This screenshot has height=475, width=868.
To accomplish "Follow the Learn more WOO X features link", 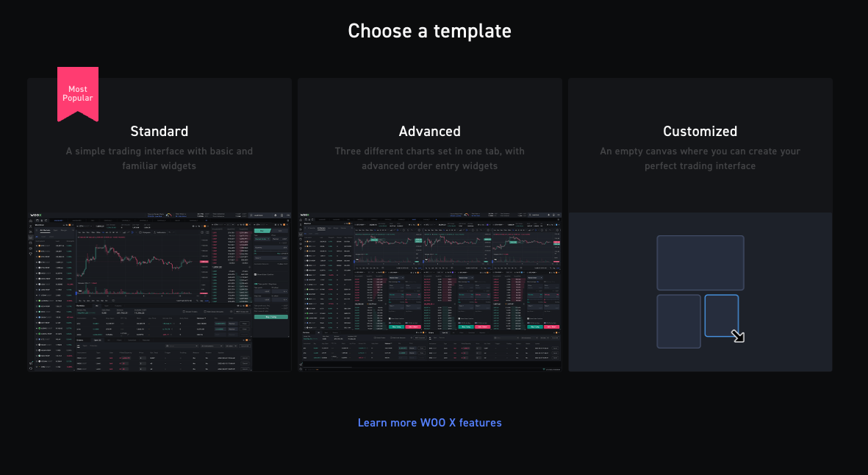I will (429, 423).
